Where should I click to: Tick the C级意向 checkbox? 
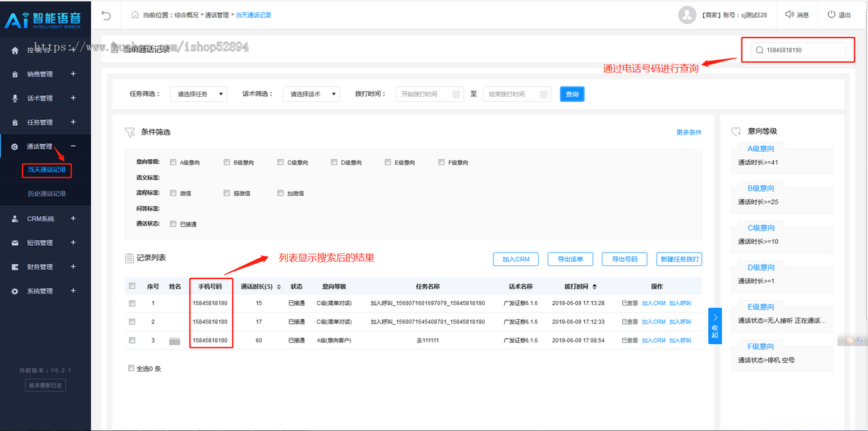[x=281, y=162]
